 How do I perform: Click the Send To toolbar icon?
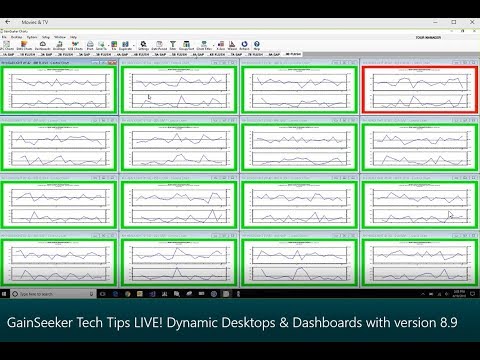101,46
